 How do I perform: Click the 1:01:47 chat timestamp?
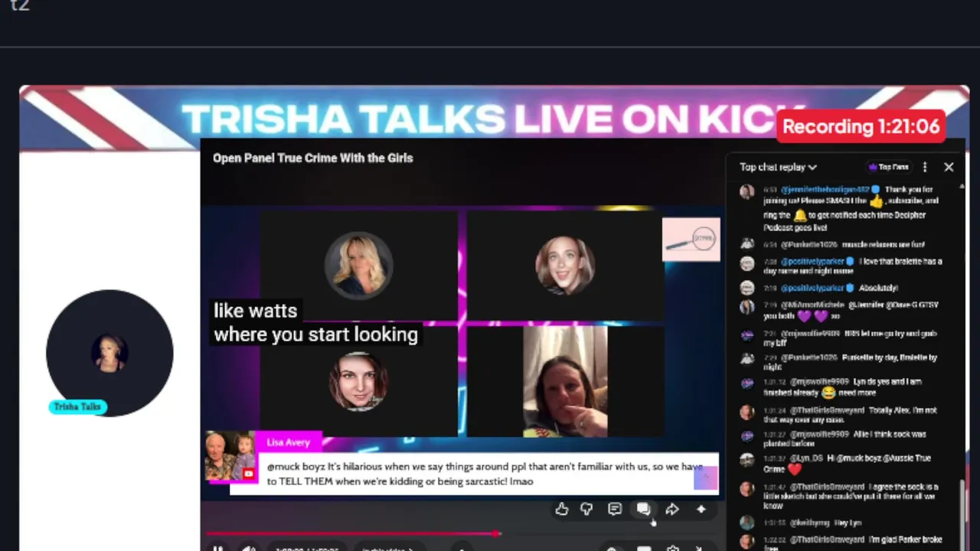pos(774,487)
